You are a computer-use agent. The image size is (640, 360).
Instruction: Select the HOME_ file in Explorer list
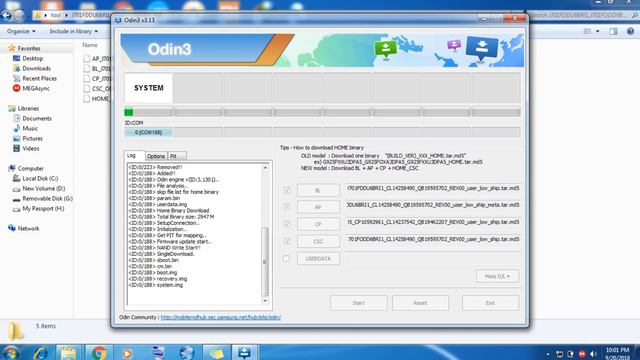[x=97, y=98]
